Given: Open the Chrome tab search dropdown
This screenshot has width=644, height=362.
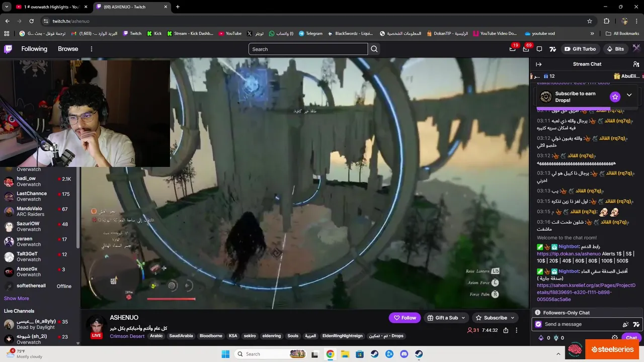Looking at the screenshot, I should point(7,7).
